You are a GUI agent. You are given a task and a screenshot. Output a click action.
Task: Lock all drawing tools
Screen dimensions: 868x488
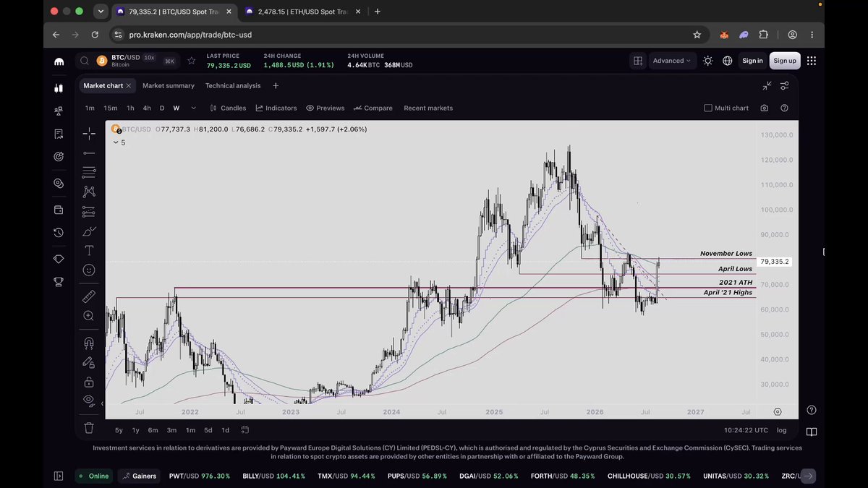pos(89,382)
